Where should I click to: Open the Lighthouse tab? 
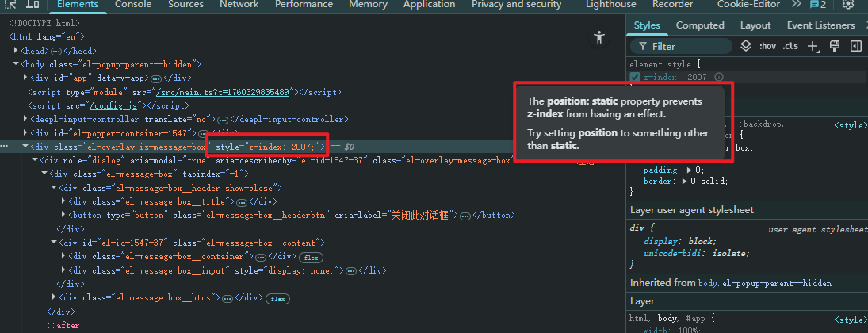(610, 5)
